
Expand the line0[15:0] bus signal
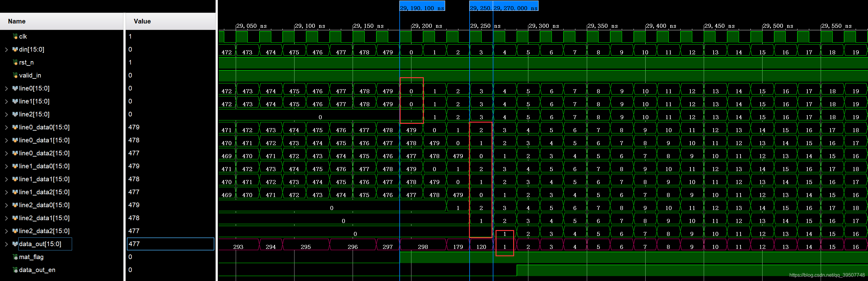[6, 89]
